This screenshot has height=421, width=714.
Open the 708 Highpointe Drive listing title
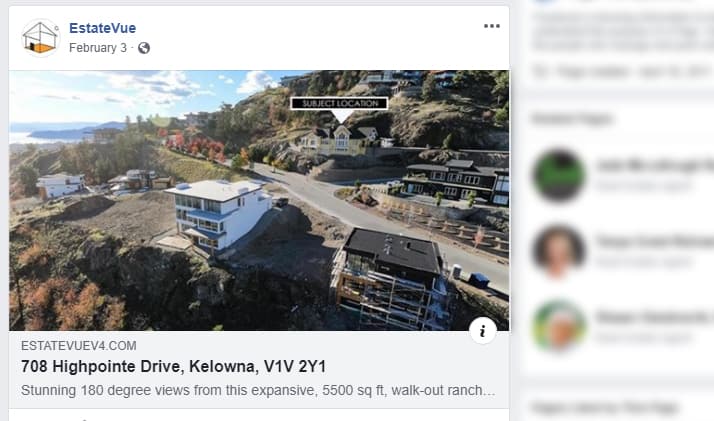173,366
